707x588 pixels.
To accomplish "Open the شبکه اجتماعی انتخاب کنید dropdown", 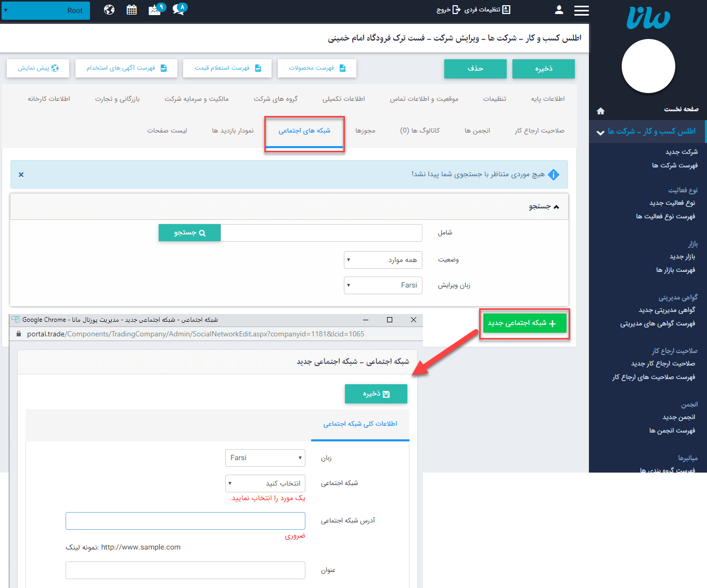I will point(265,484).
